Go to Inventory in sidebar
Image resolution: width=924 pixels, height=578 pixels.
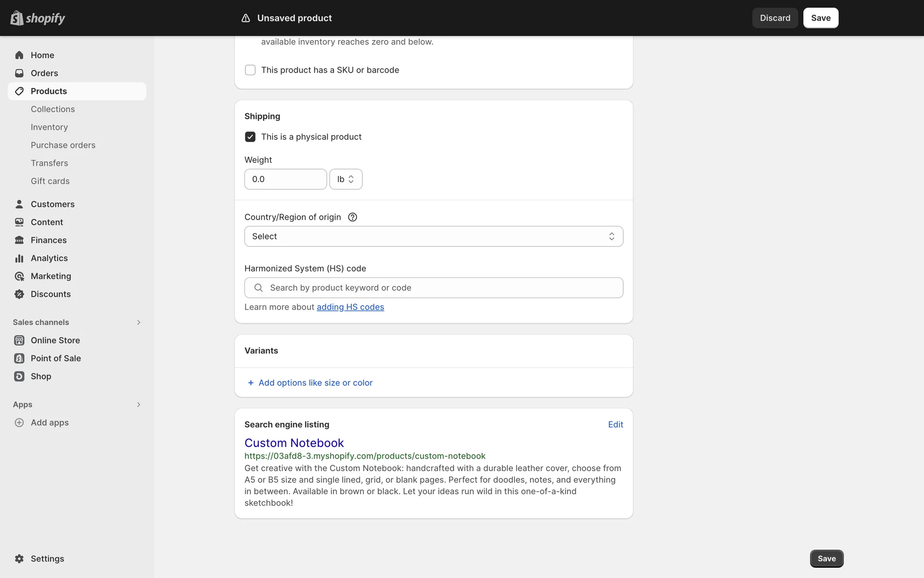(x=49, y=127)
